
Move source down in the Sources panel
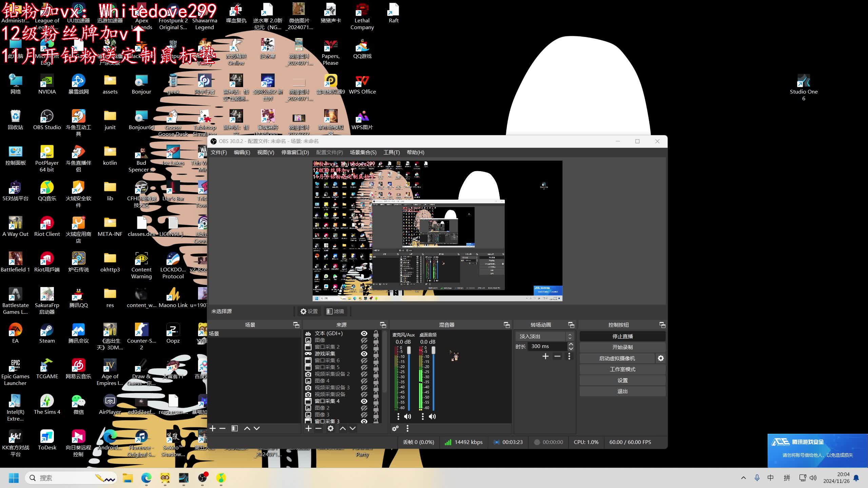(x=353, y=428)
